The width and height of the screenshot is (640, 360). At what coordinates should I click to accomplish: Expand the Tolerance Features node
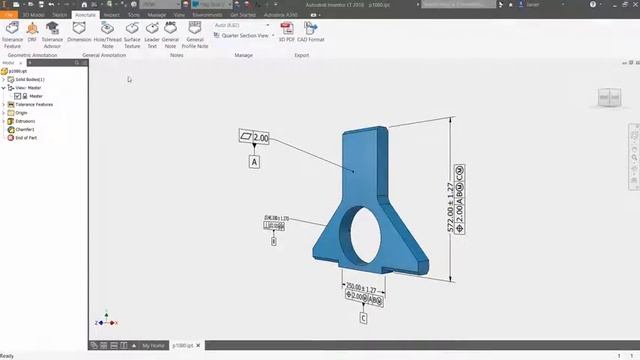[4, 104]
